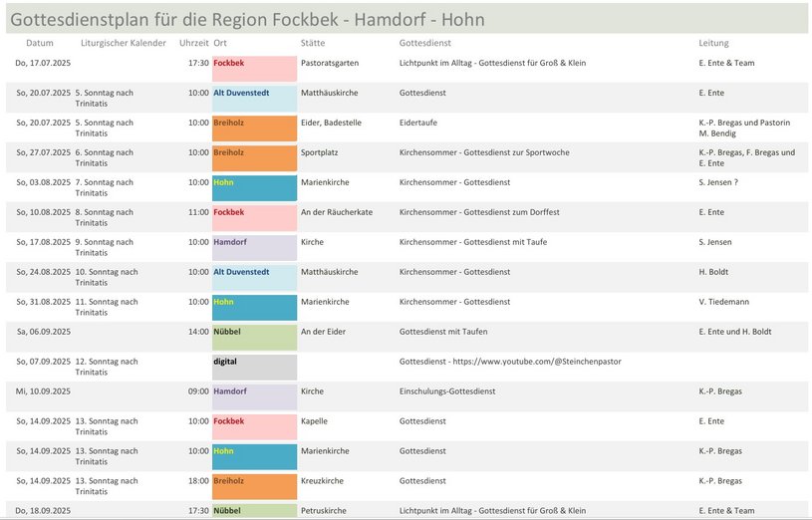Select the lavender Hamdorf cell for 17.08.2025

(x=254, y=248)
